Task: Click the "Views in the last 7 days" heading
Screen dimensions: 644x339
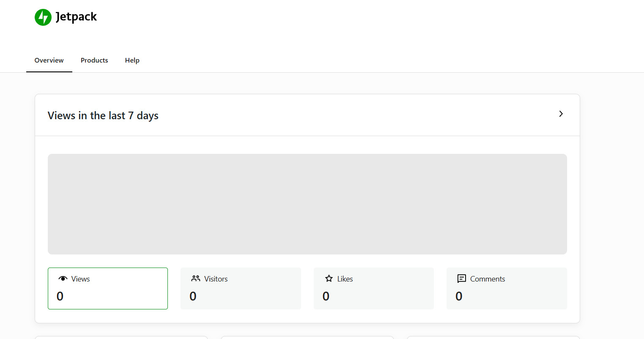Action: (x=103, y=116)
